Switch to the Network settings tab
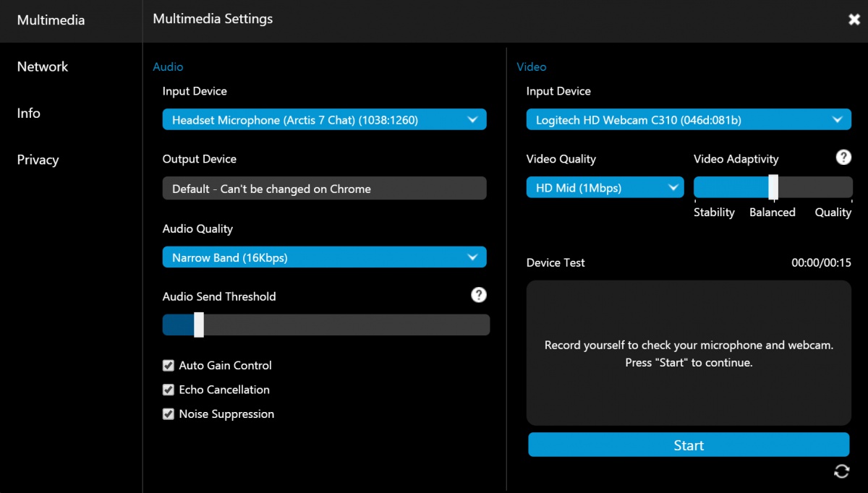 point(43,67)
